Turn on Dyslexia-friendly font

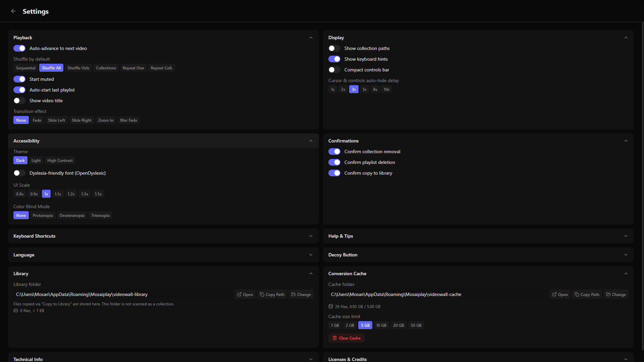(19, 173)
